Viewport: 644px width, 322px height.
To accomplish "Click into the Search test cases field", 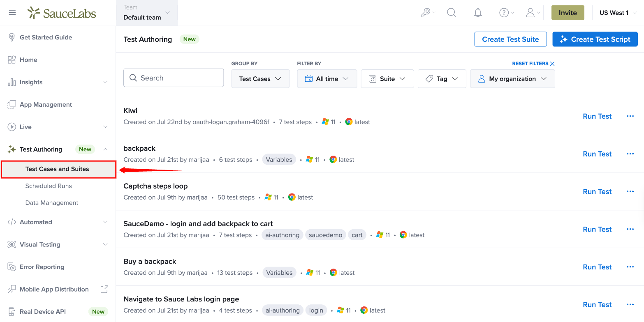I will 174,78.
